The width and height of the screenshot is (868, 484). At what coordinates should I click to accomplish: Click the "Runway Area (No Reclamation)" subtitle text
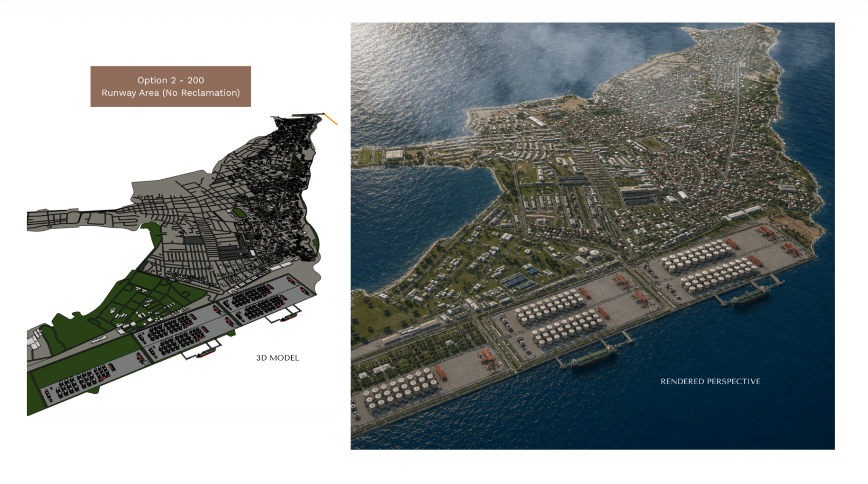coord(170,93)
